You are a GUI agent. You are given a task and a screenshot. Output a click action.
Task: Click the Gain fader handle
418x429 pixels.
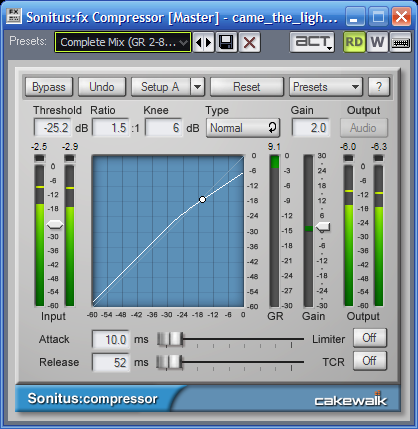tap(323, 227)
